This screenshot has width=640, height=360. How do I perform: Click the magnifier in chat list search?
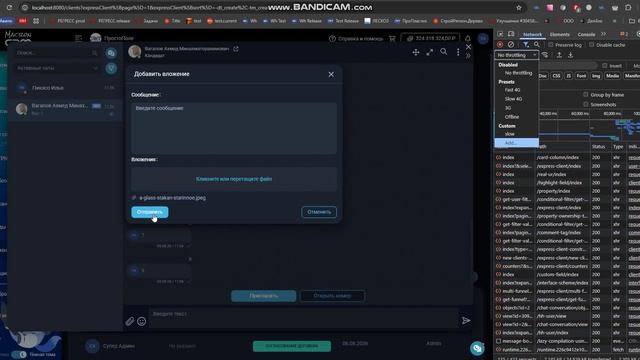coord(95,53)
